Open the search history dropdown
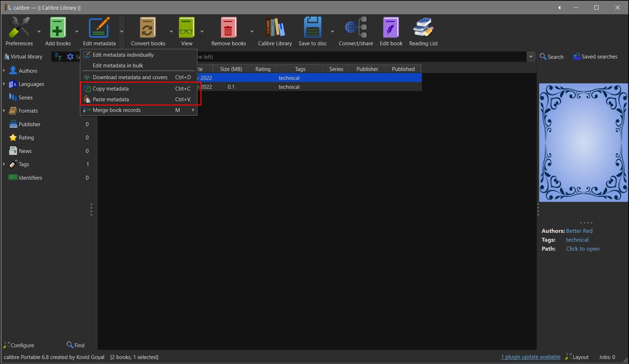Screen dimensions: 629x364 (x=531, y=57)
